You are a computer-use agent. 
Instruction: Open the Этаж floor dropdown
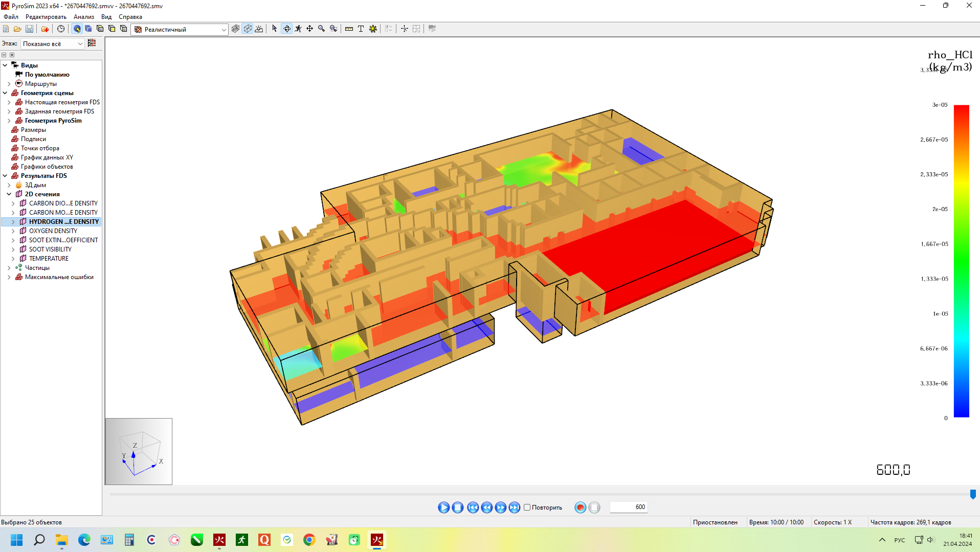point(52,44)
